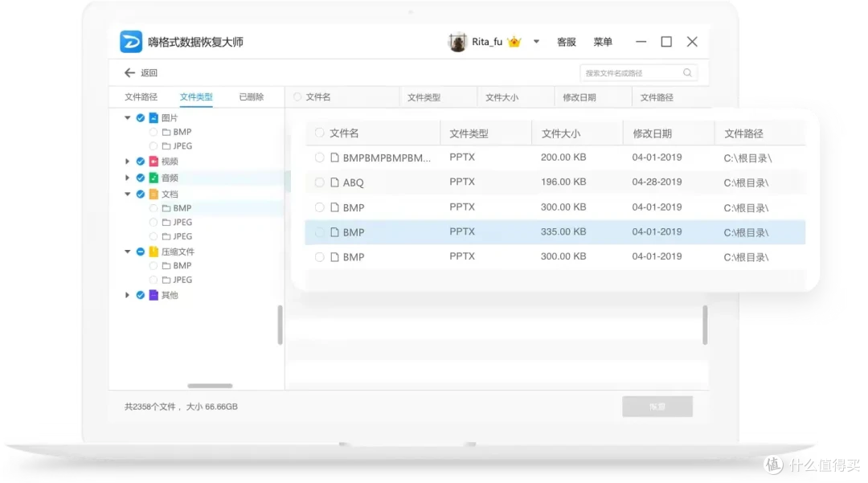Click the file list vertical scrollbar
The height and width of the screenshot is (483, 868).
point(705,324)
